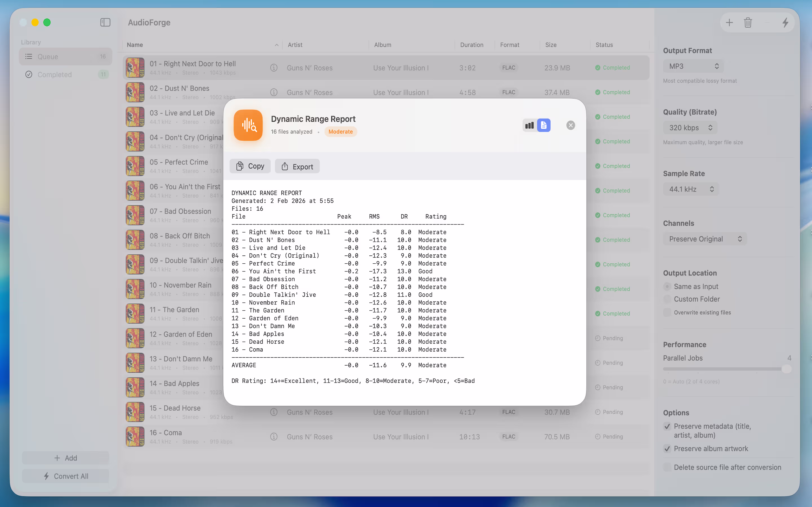The height and width of the screenshot is (507, 812).
Task: Adjust the Parallel Jobs slider
Action: (x=786, y=369)
